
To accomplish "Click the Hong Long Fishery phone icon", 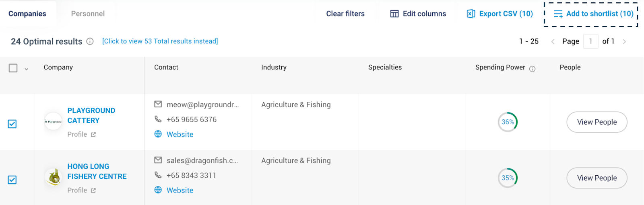I will (x=158, y=175).
